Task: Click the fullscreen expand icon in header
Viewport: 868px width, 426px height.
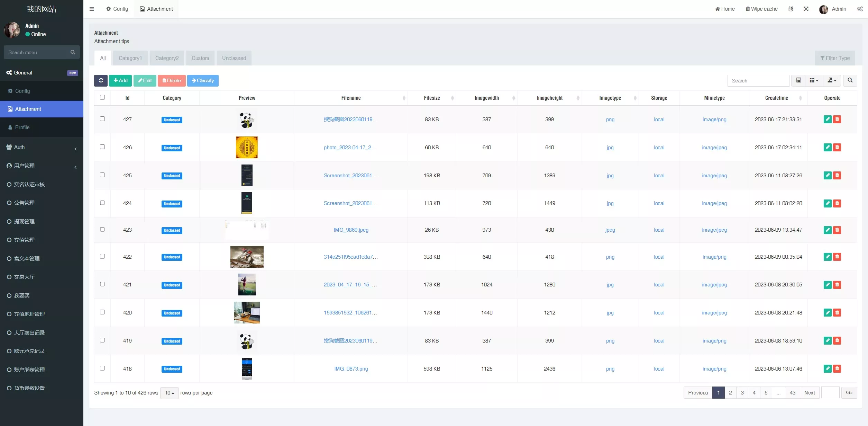Action: pyautogui.click(x=806, y=9)
